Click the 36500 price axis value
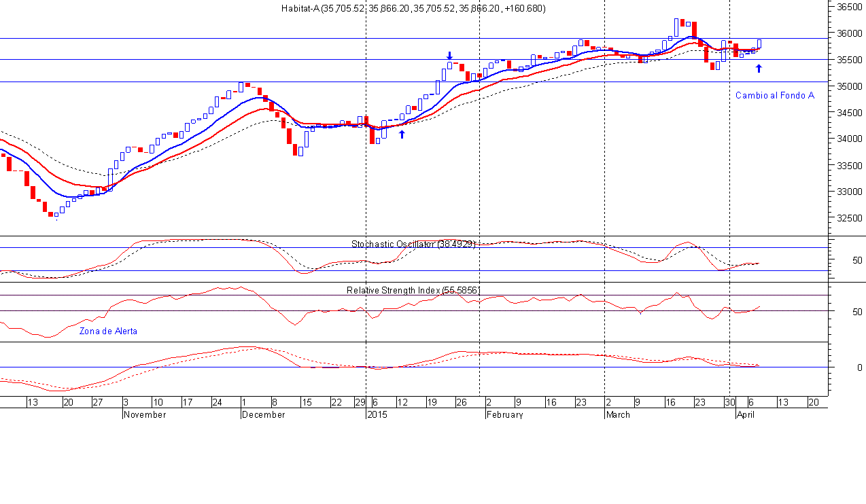Screen dimensions: 866x504 click(x=849, y=7)
